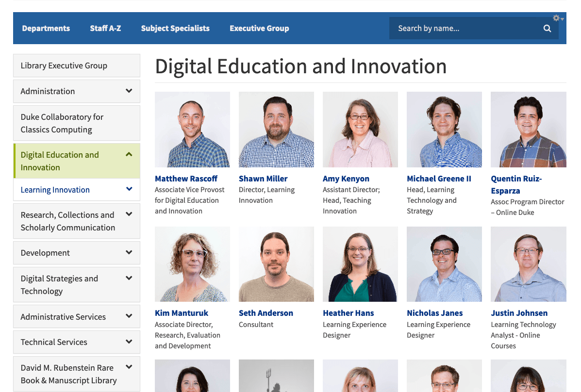Open Matthew Rascoff's profile link
581x392 pixels.
click(186, 179)
